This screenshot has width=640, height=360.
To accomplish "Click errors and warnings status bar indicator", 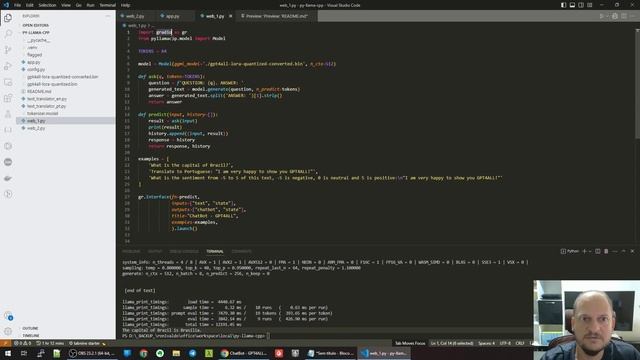I will click(23, 343).
